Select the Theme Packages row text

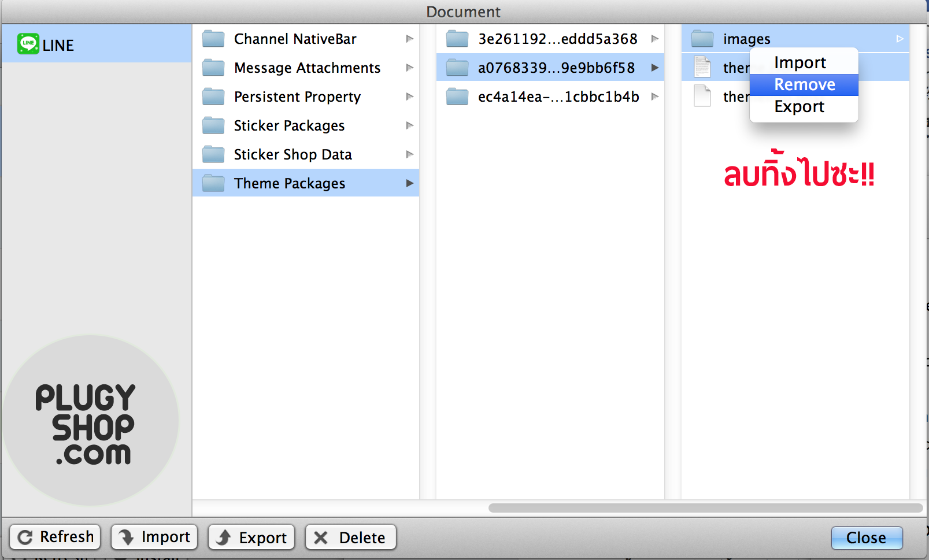coord(290,183)
